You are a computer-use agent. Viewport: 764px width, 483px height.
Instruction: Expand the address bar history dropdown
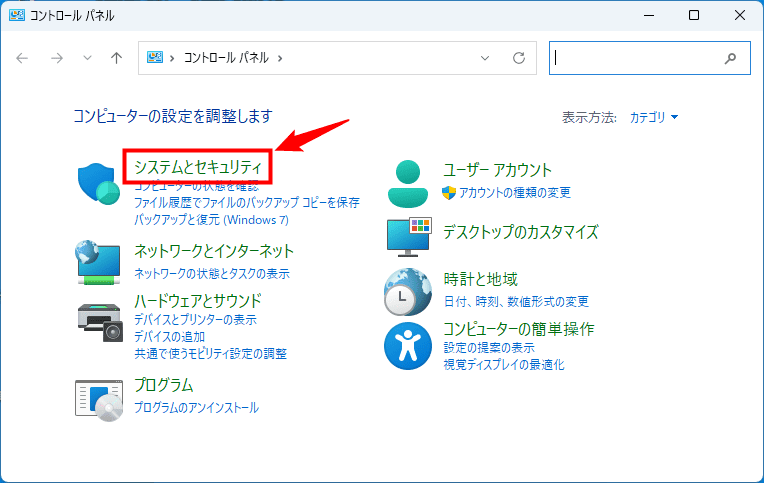coord(485,58)
